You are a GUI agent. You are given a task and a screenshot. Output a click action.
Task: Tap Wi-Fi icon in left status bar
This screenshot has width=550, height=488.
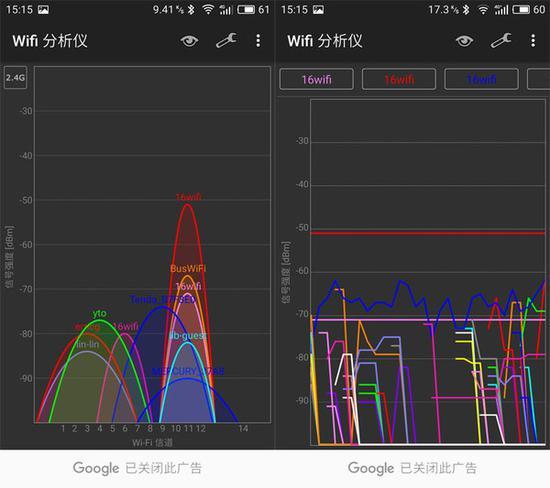click(208, 9)
